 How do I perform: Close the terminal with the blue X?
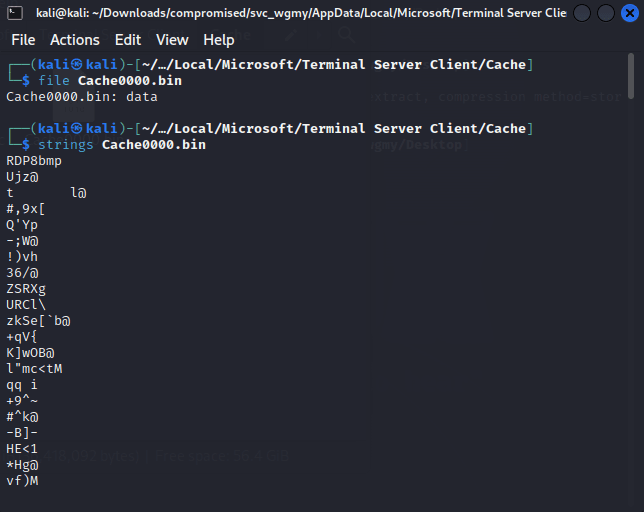click(x=630, y=13)
